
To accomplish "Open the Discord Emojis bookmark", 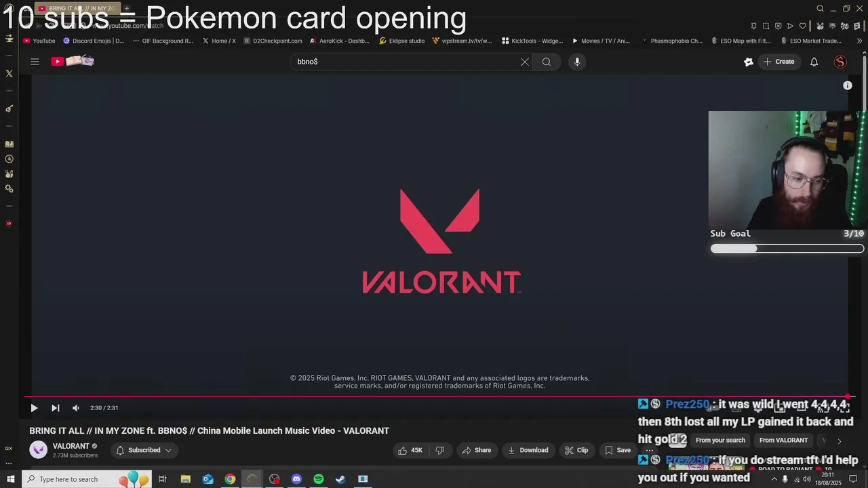I will [x=94, y=41].
